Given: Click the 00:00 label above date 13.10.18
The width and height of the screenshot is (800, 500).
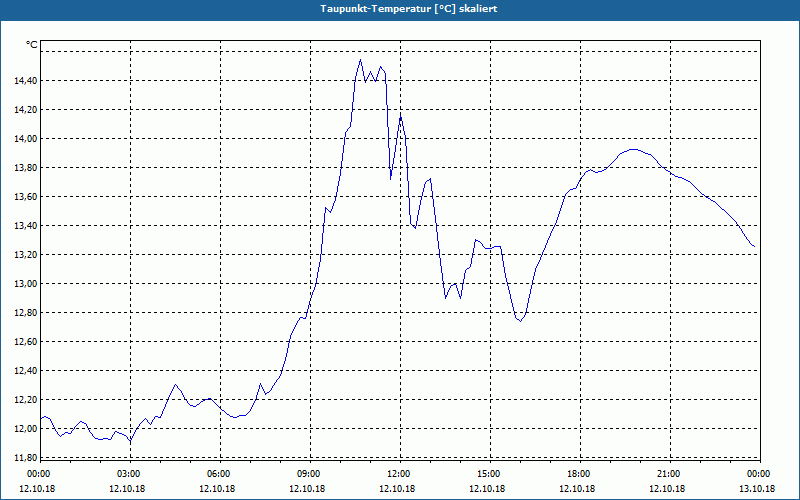Looking at the screenshot, I should [x=757, y=474].
